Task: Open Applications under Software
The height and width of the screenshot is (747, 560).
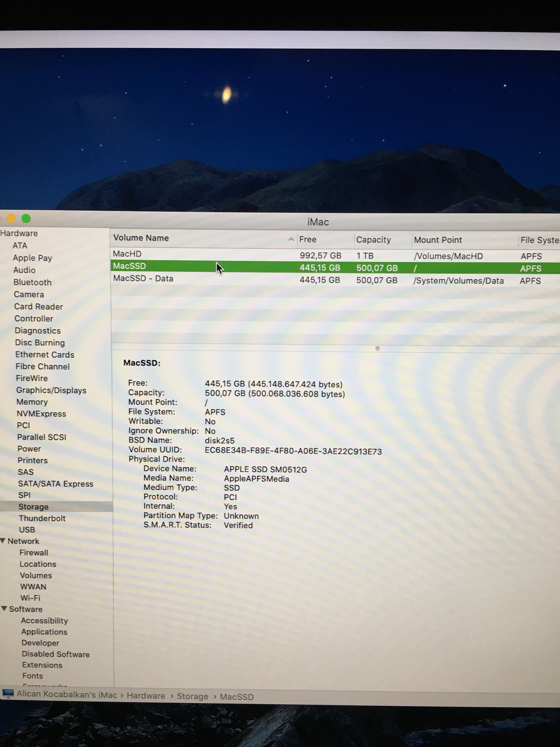Action: (44, 632)
